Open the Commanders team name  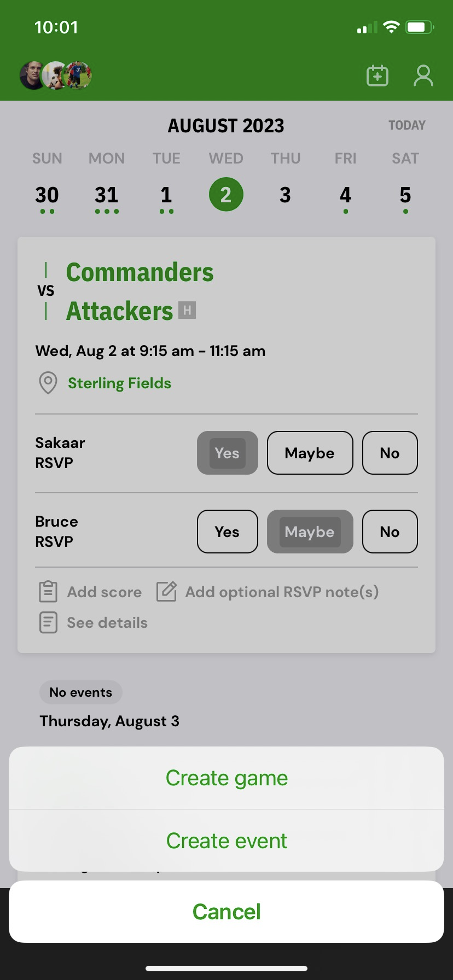click(140, 272)
